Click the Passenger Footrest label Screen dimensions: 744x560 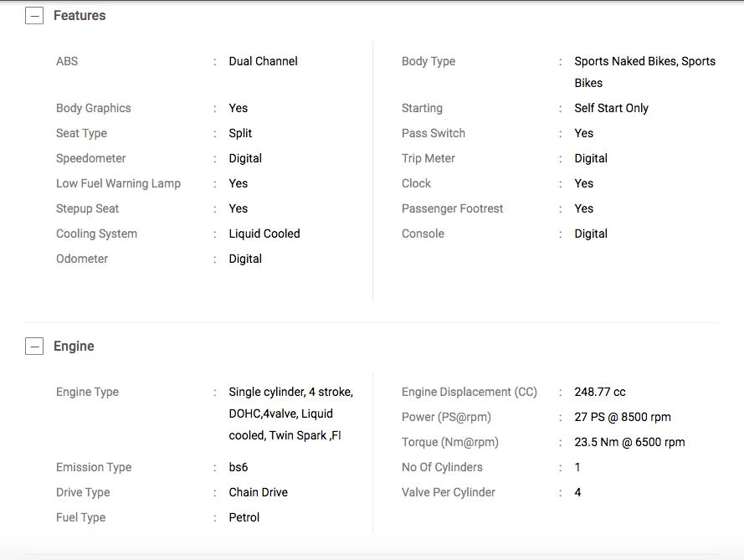tap(452, 208)
